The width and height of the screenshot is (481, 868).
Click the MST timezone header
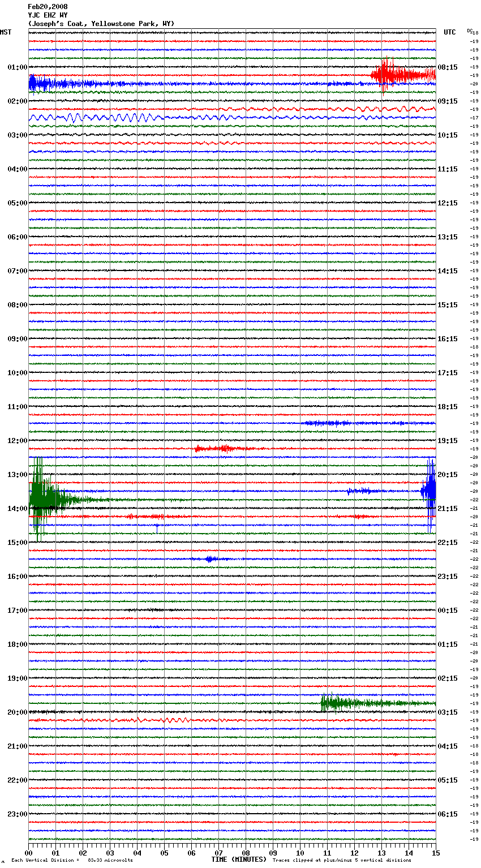pyautogui.click(x=6, y=32)
